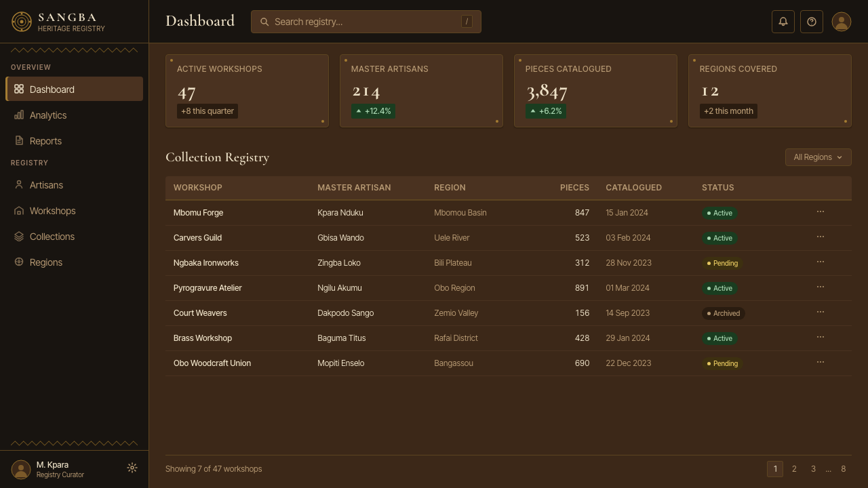The image size is (868, 488).
Task: Open the Regions Covered stat card
Action: (x=770, y=91)
